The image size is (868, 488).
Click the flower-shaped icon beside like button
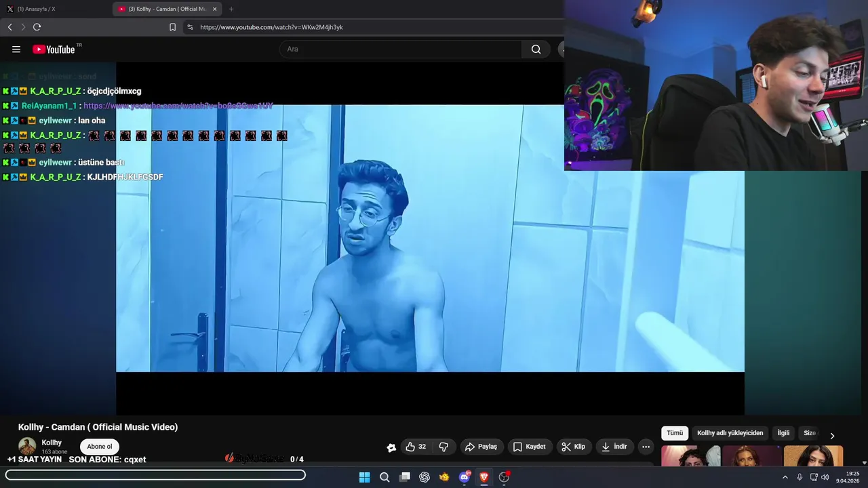click(391, 447)
